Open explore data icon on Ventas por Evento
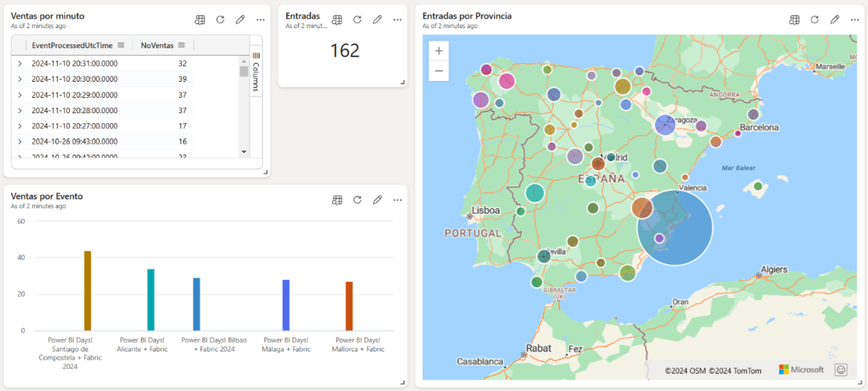The image size is (868, 391). (x=337, y=200)
